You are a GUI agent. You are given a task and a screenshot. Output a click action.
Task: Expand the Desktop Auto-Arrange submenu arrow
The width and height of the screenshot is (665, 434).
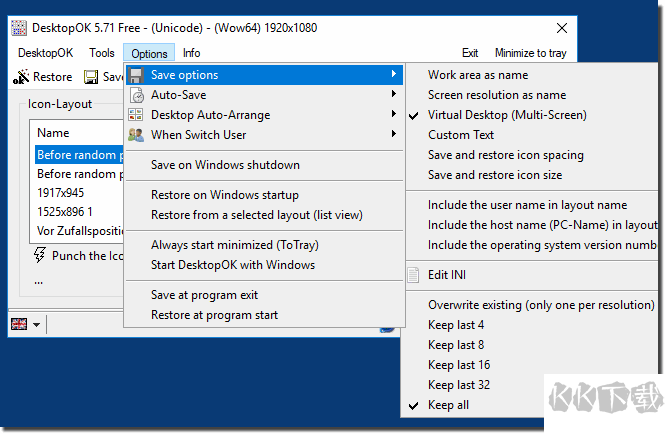coord(394,114)
